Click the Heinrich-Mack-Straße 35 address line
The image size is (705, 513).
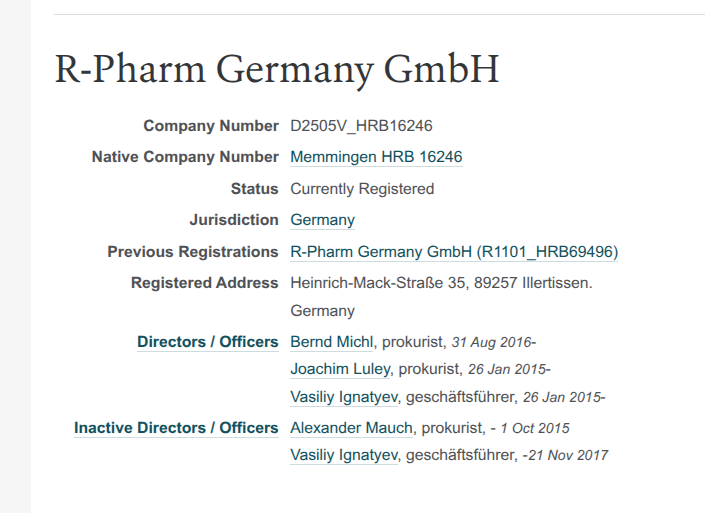(x=441, y=283)
